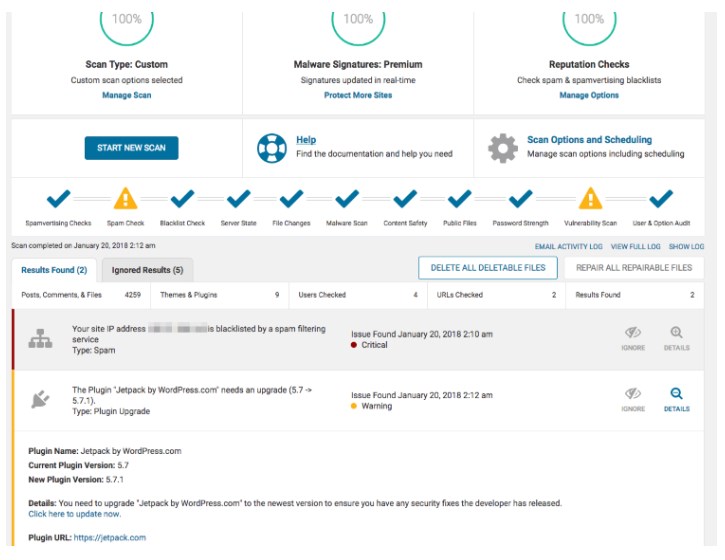This screenshot has width=725, height=560.
Task: Open the Show Log link
Action: (x=686, y=246)
